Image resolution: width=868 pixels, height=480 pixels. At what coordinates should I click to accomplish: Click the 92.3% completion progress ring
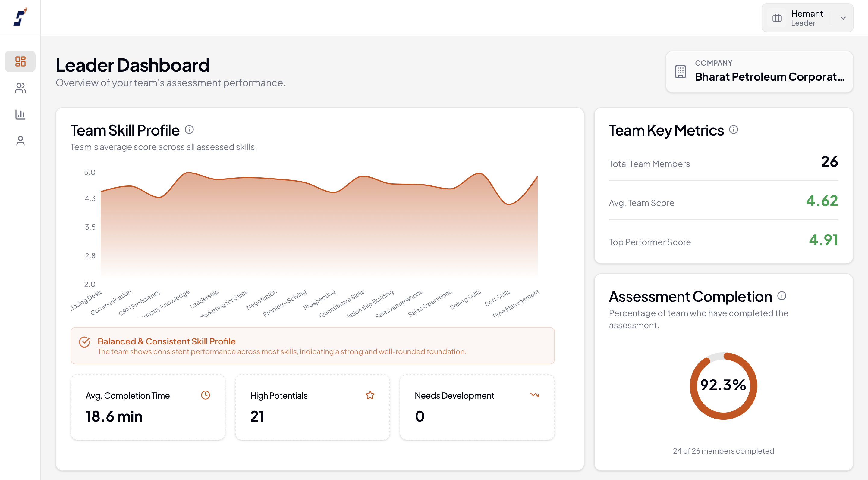tap(723, 386)
